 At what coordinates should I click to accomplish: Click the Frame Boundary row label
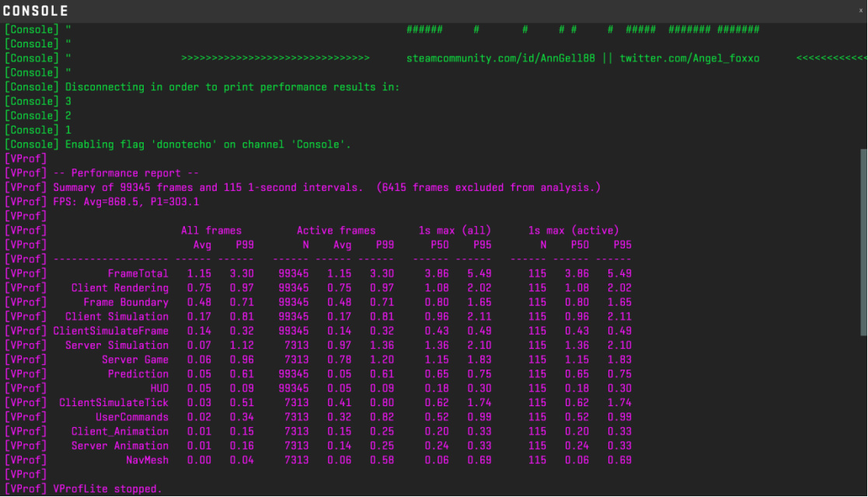pos(126,302)
